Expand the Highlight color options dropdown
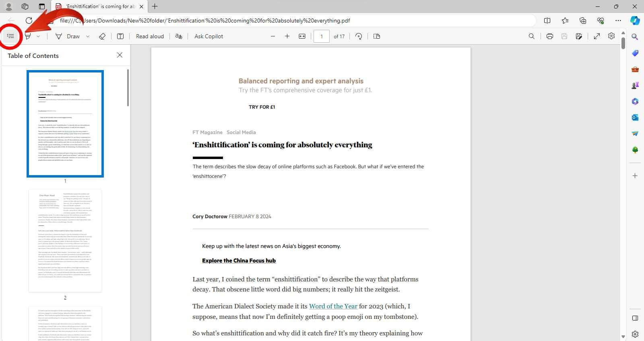Screen dimensions: 644x341 click(x=38, y=36)
